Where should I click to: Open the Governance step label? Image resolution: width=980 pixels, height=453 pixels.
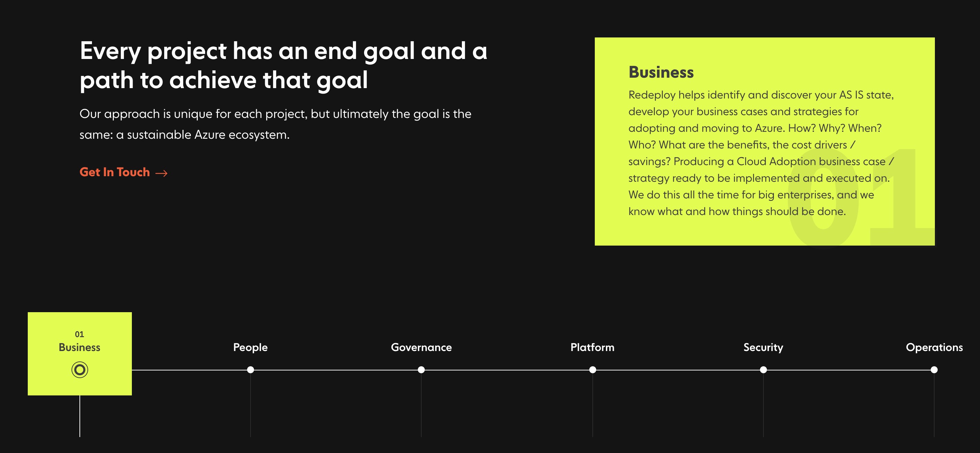pyautogui.click(x=421, y=347)
